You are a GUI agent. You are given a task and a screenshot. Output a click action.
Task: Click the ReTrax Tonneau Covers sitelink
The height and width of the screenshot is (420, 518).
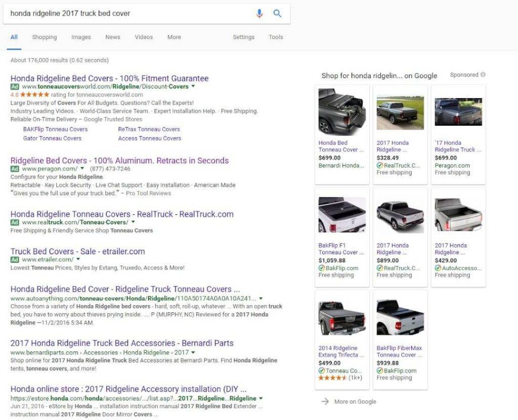149,129
